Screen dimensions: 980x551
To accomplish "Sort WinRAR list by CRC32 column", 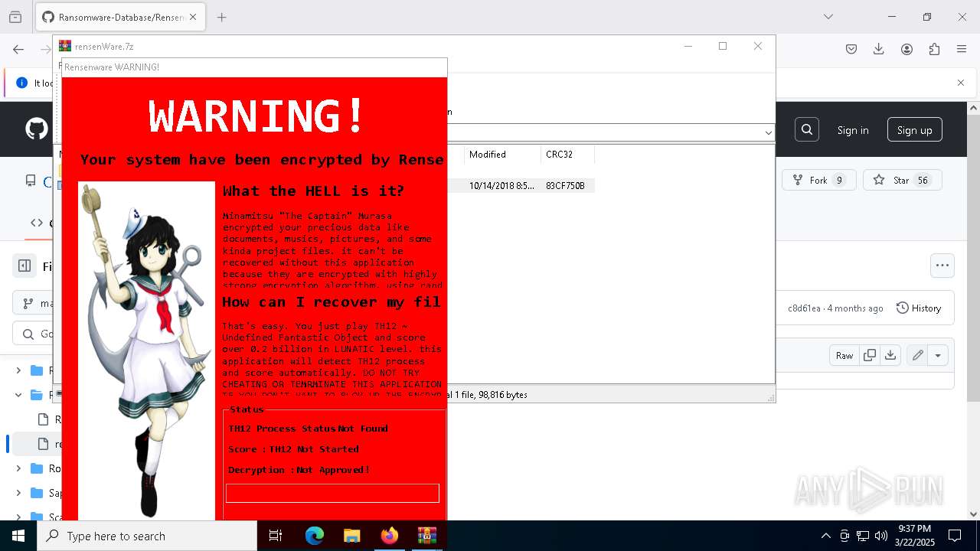I will coord(567,155).
